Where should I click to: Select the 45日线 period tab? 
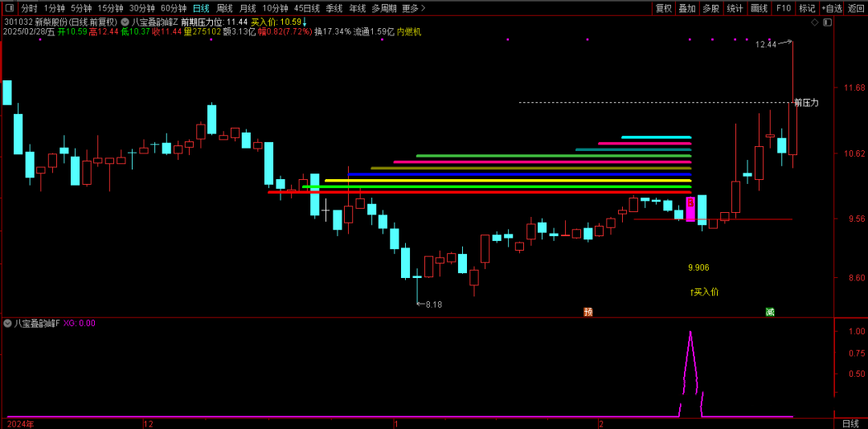pyautogui.click(x=307, y=8)
